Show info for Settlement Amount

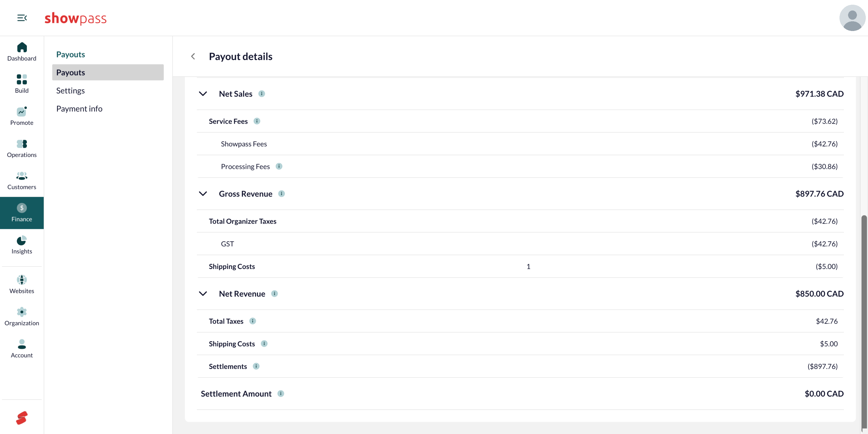point(281,393)
